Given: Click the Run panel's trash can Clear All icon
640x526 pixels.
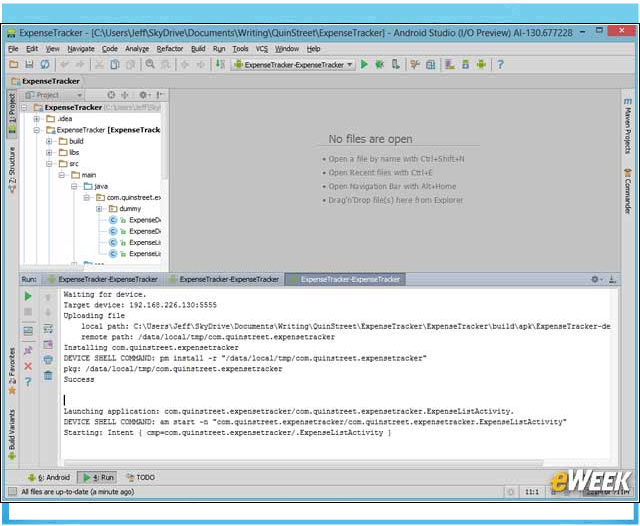Looking at the screenshot, I should click(48, 375).
